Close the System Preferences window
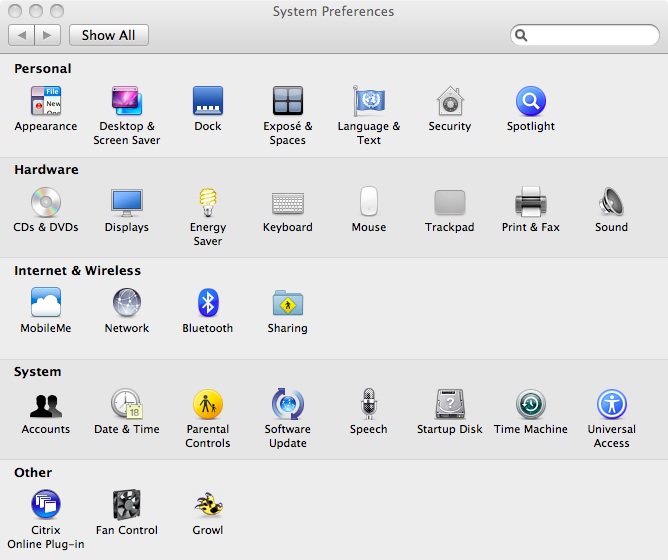This screenshot has width=668, height=560. pyautogui.click(x=15, y=11)
